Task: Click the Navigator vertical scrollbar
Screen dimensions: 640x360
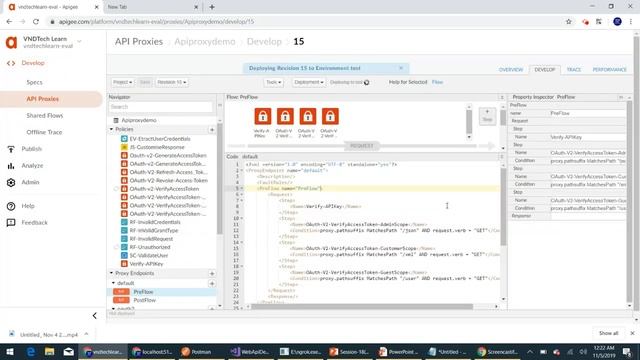Action: tap(220, 180)
